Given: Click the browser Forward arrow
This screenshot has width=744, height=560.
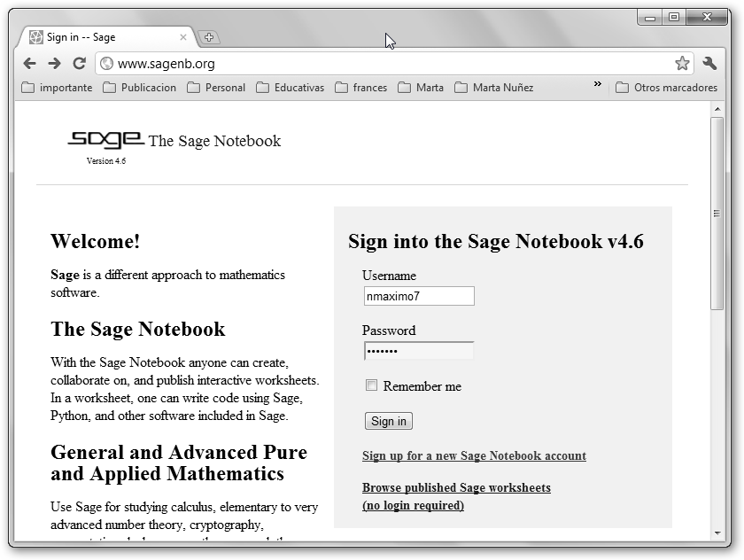Looking at the screenshot, I should [54, 64].
